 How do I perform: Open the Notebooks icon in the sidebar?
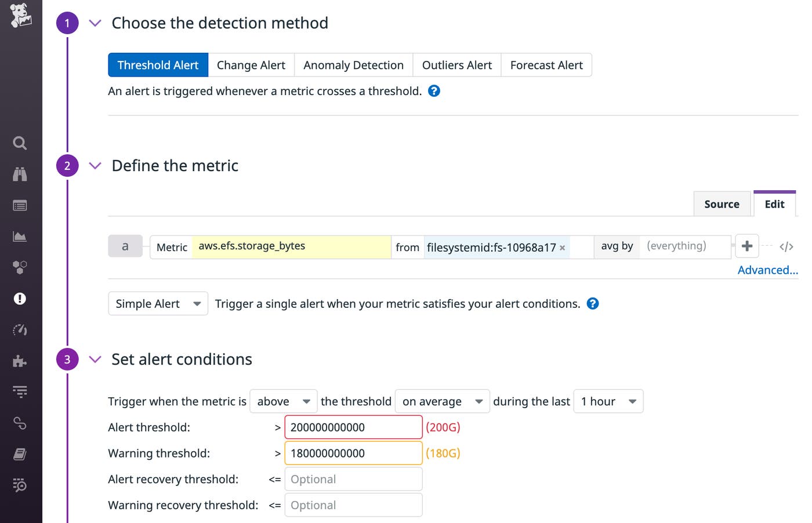[x=20, y=454]
